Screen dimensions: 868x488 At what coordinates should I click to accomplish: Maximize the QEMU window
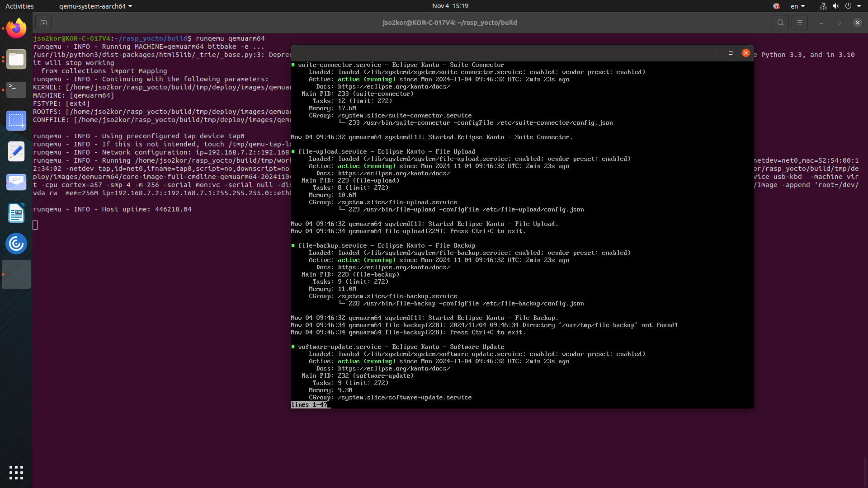click(731, 53)
